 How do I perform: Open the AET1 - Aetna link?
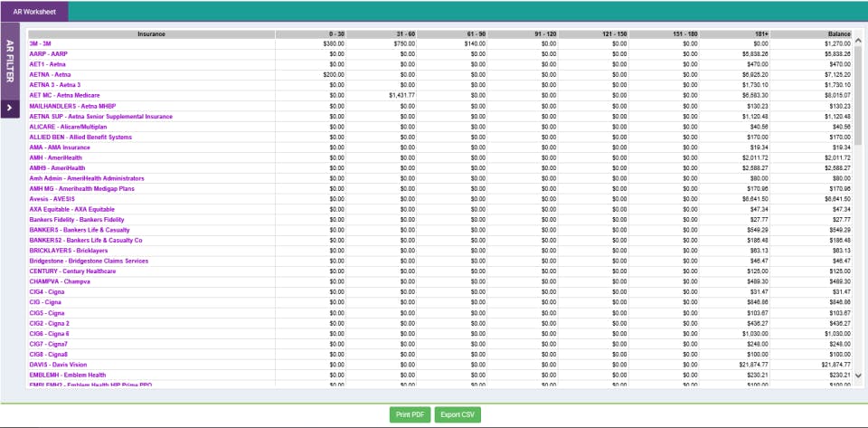point(47,64)
